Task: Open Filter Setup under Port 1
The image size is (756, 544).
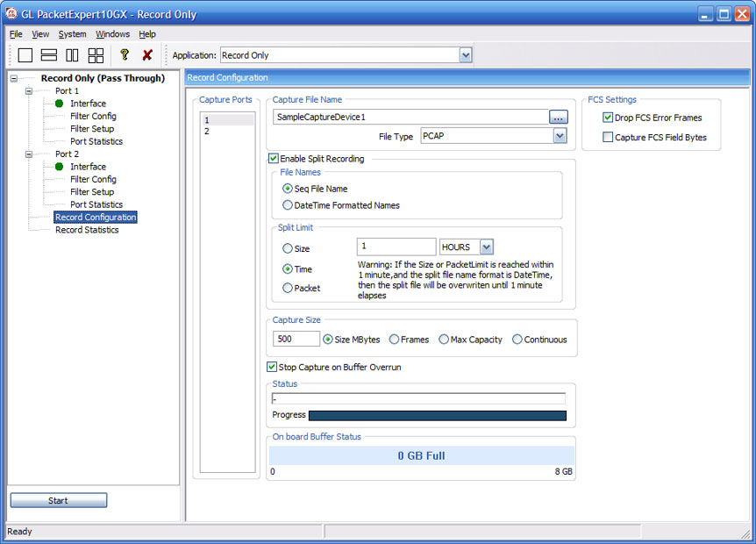Action: point(92,129)
